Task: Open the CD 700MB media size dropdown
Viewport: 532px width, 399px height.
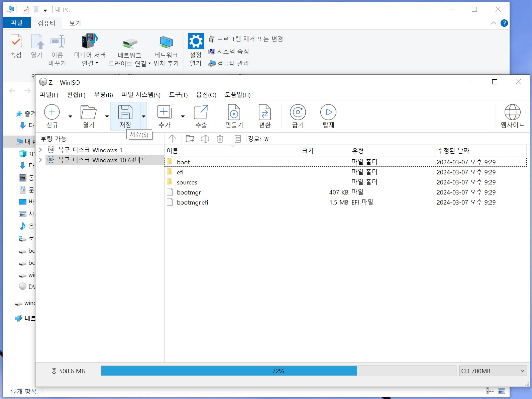Action: click(493, 371)
